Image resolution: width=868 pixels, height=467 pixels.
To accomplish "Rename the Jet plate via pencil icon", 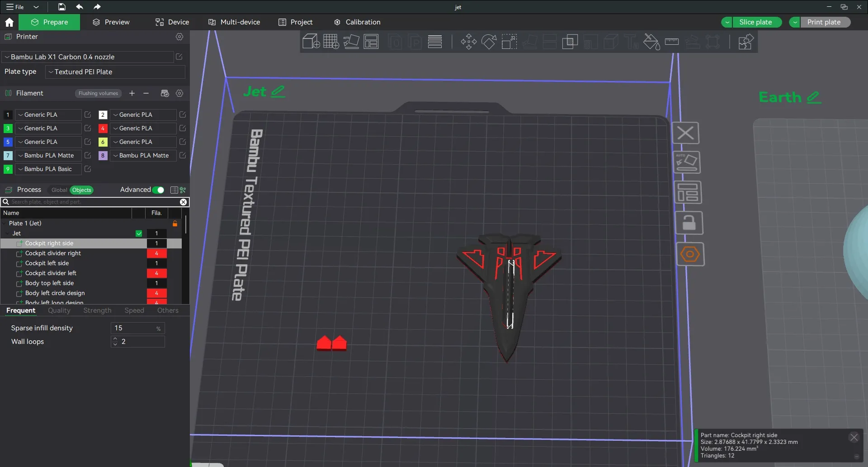I will (278, 91).
